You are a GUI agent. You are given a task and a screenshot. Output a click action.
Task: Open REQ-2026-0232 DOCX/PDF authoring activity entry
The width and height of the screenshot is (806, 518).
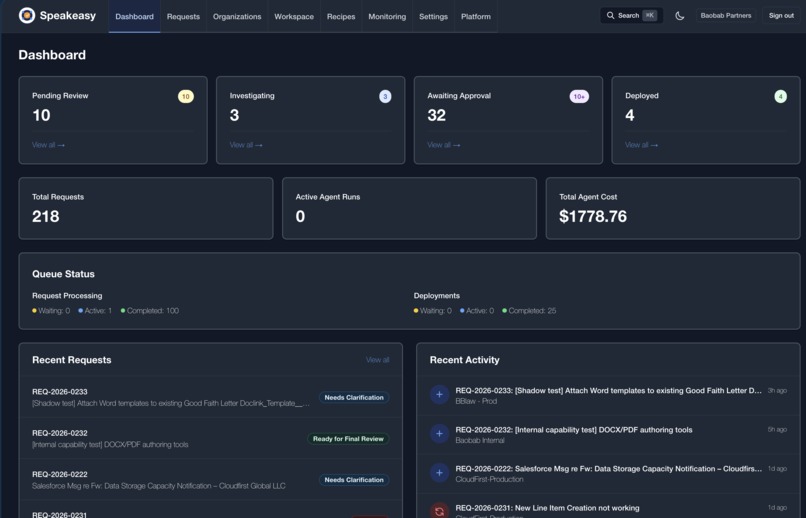point(608,434)
